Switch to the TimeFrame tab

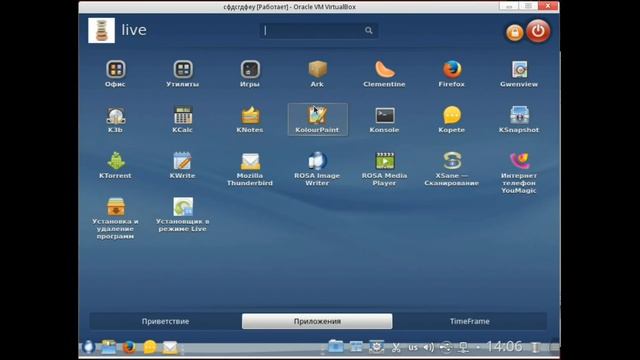coord(470,321)
